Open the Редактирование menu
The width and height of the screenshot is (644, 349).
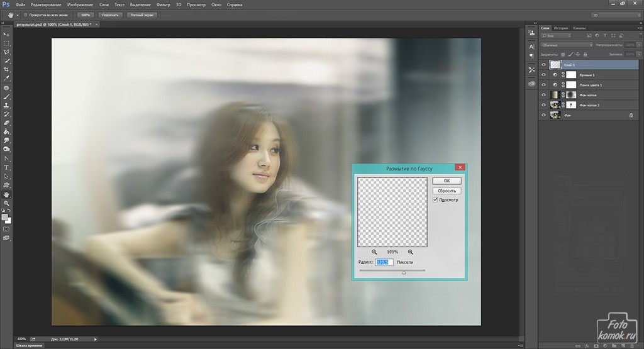point(45,4)
